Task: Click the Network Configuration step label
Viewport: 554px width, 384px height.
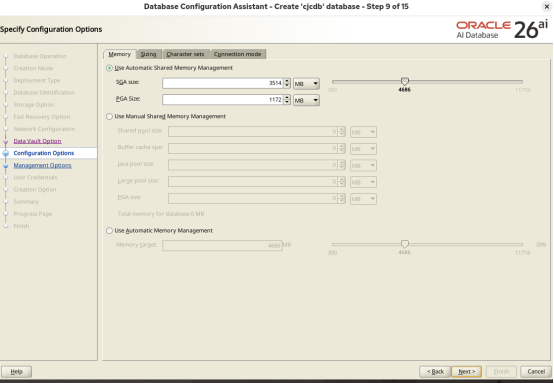Action: coord(44,129)
